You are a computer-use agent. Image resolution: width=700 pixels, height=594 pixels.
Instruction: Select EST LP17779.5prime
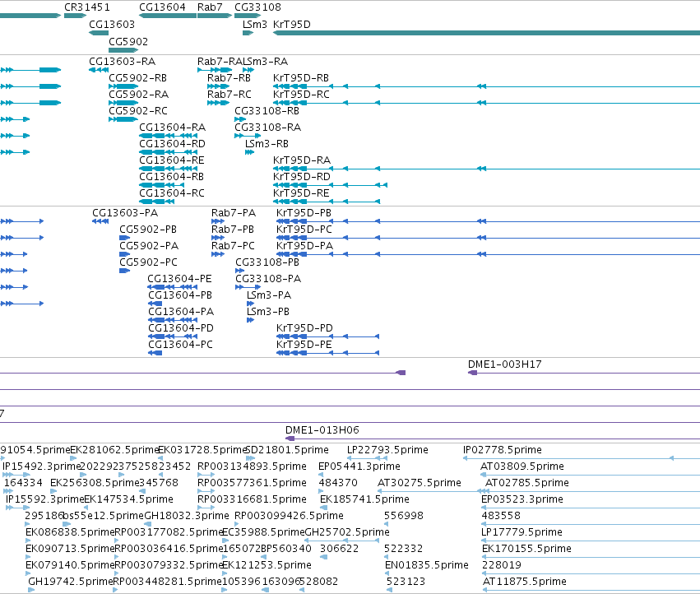point(522,532)
